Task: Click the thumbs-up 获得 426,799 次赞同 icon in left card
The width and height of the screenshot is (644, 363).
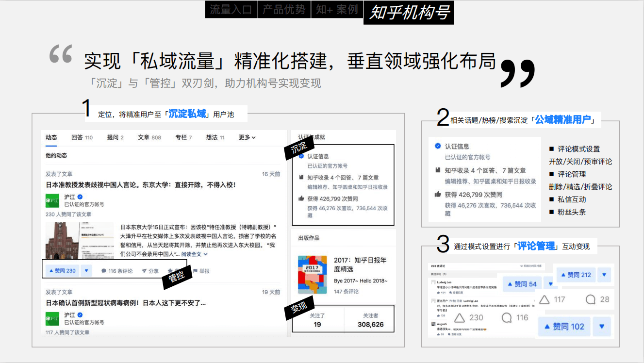Action: pyautogui.click(x=302, y=199)
